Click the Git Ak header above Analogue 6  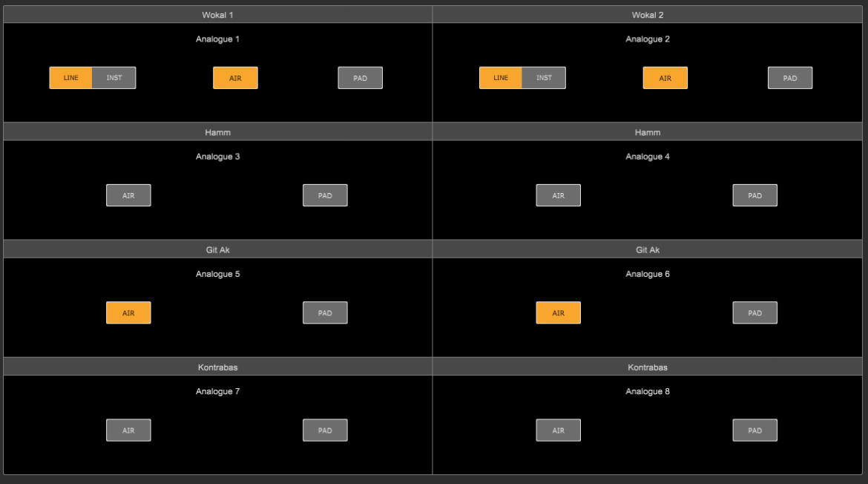(x=648, y=249)
